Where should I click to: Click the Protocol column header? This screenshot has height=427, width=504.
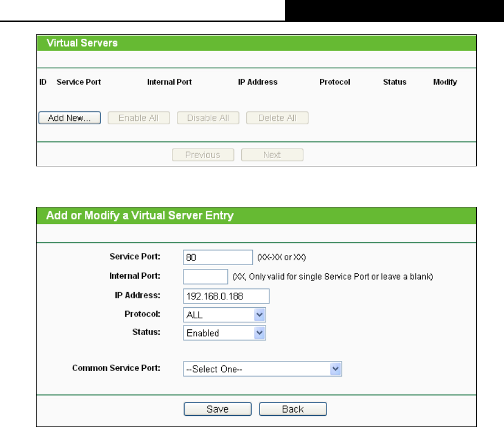[334, 82]
